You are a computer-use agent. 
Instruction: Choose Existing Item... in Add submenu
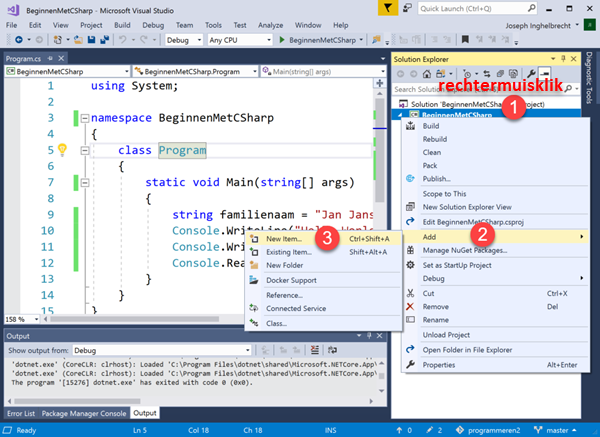[324, 252]
